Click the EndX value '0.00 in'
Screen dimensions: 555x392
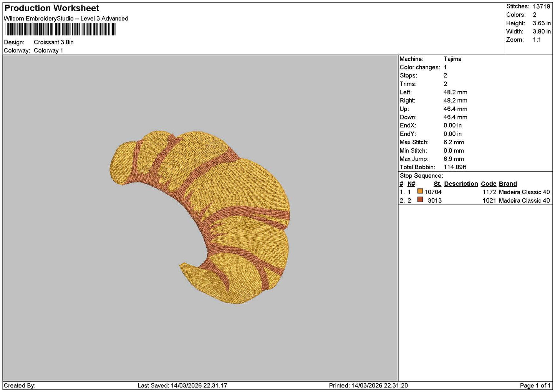tap(453, 126)
